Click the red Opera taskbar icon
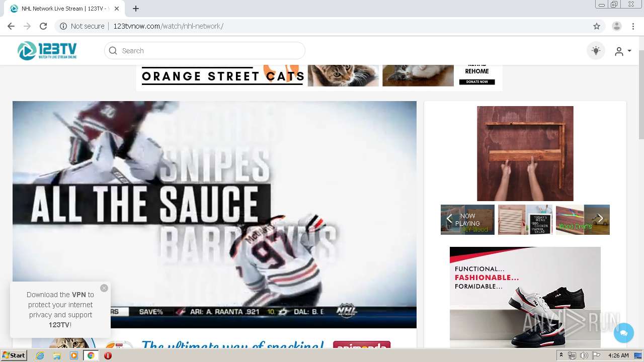The width and height of the screenshot is (644, 362). pyautogui.click(x=108, y=355)
